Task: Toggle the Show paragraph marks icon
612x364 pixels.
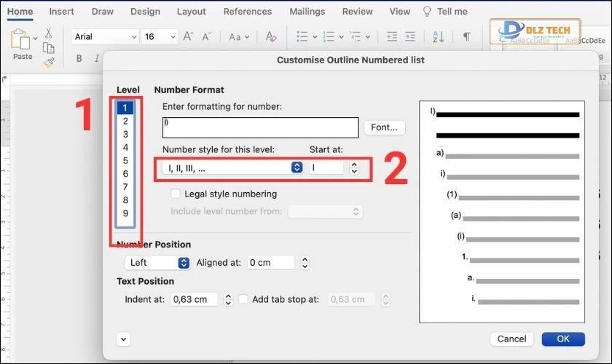Action: (x=466, y=37)
